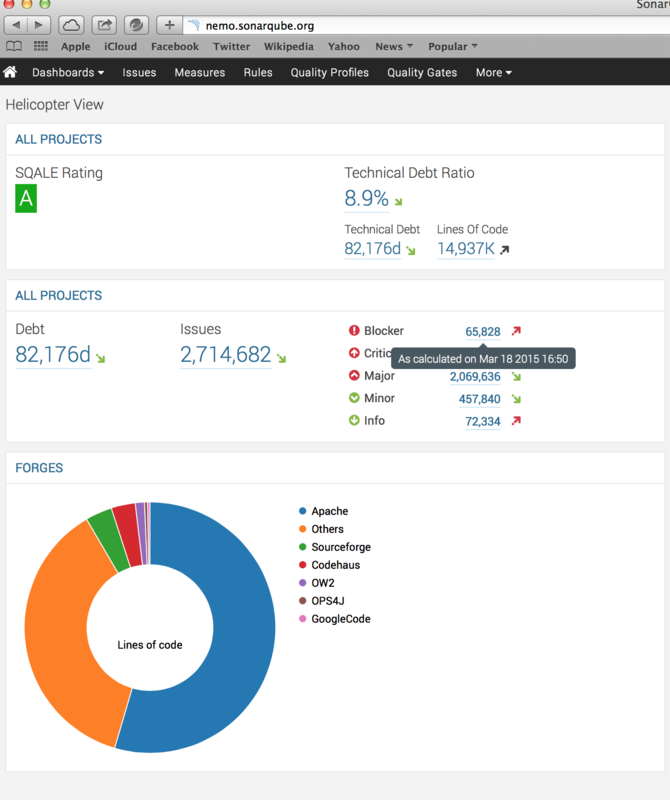Image resolution: width=670 pixels, height=800 pixels.
Task: Click the green Sourceforge slice of the donut chart
Action: (x=111, y=539)
